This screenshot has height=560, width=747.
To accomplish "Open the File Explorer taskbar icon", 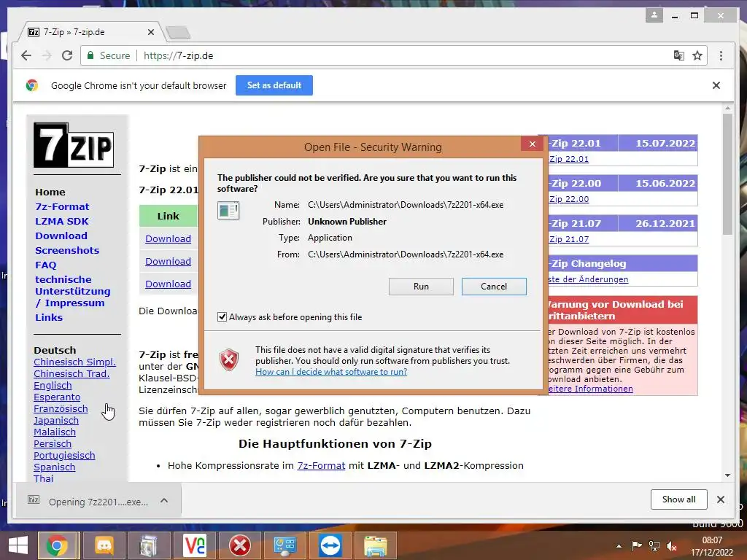I will [376, 545].
